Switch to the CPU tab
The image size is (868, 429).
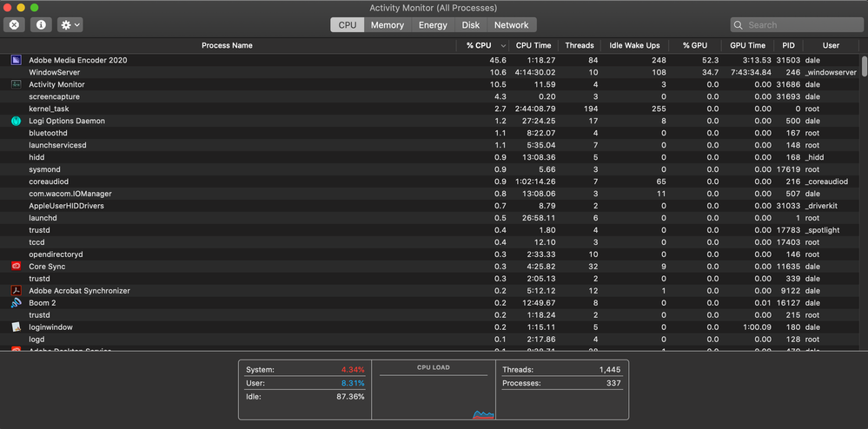coord(347,25)
